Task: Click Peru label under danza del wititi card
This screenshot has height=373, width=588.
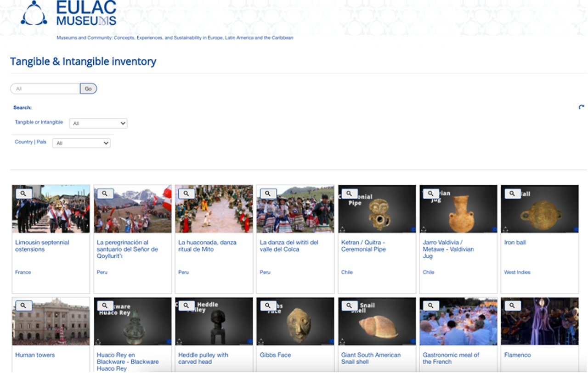Action: pos(265,273)
